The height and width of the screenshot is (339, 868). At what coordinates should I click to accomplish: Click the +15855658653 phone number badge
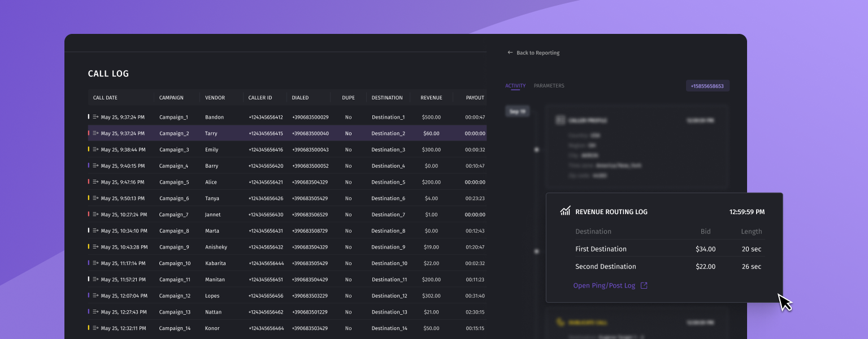tap(708, 86)
